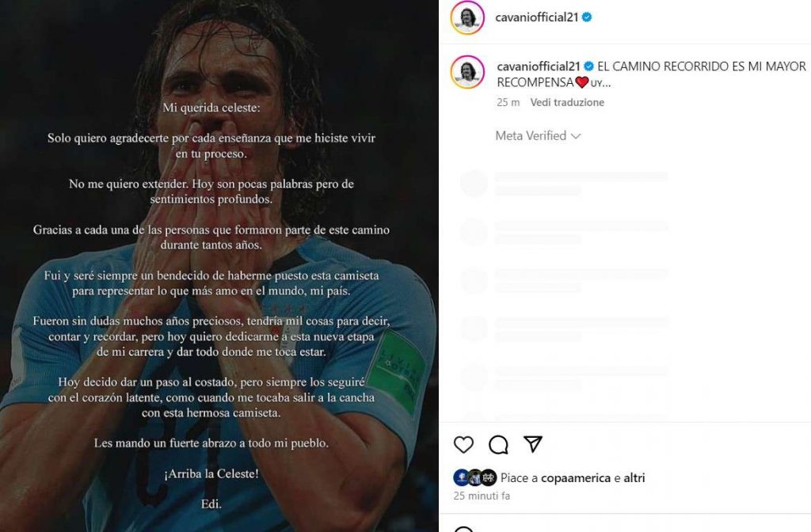This screenshot has height=532, width=811.
Task: Open the copaamerica profile link
Action: click(576, 477)
